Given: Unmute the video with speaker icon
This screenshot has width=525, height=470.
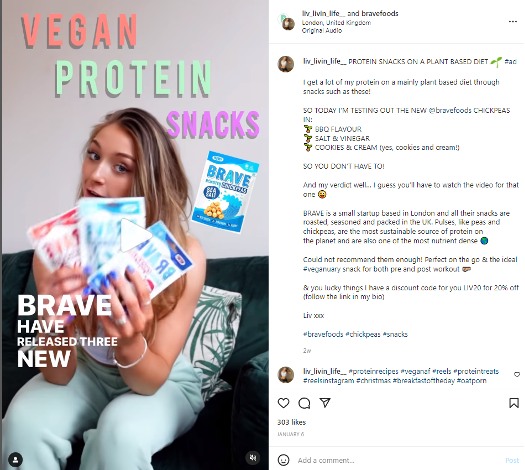Looking at the screenshot, I should click(x=253, y=457).
